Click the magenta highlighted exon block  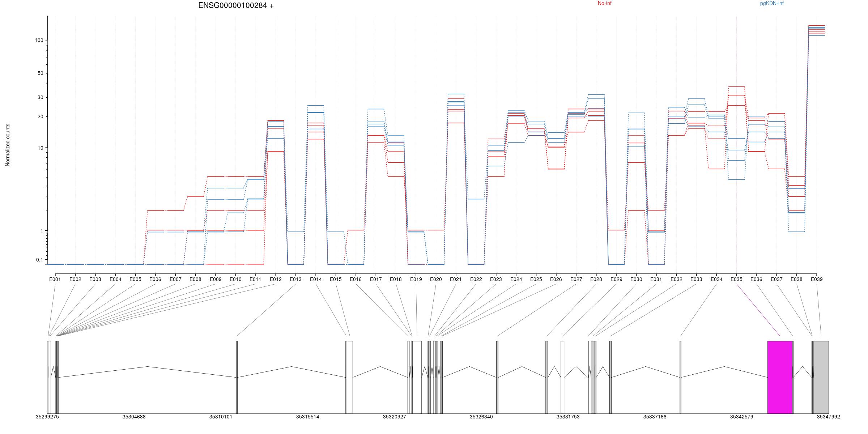[780, 377]
